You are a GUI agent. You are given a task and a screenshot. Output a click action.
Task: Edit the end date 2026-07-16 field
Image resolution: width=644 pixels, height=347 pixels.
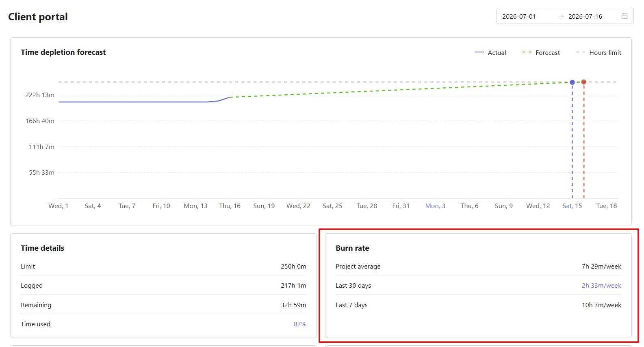pos(585,16)
